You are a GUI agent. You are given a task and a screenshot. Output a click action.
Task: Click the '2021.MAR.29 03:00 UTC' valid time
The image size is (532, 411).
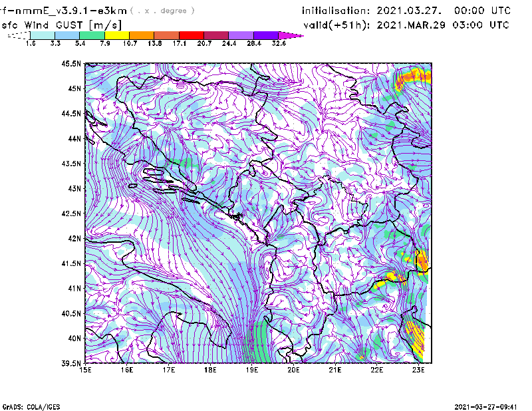[x=443, y=25]
